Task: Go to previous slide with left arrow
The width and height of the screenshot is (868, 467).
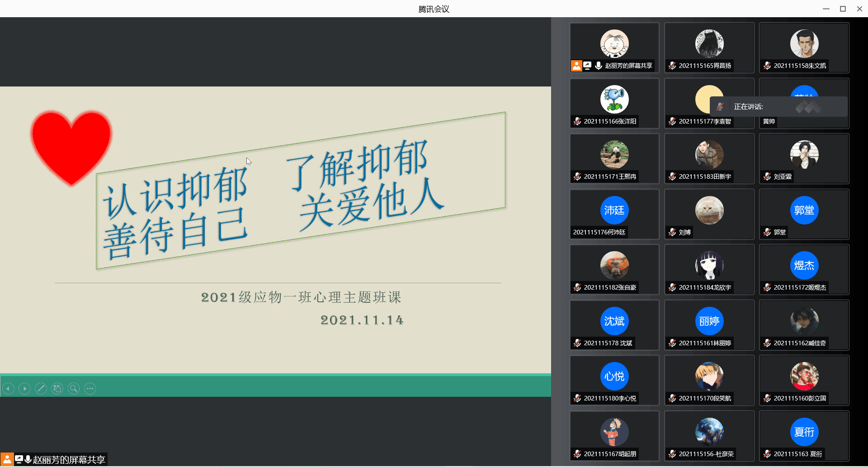Action: (x=8, y=388)
